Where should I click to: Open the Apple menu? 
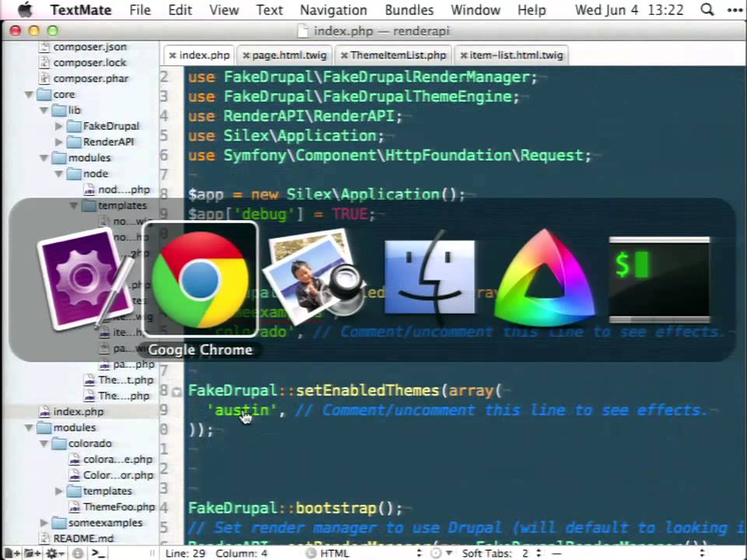[25, 9]
